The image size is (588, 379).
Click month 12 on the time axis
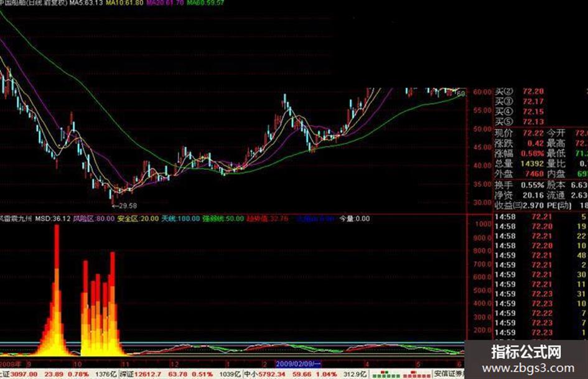174,364
